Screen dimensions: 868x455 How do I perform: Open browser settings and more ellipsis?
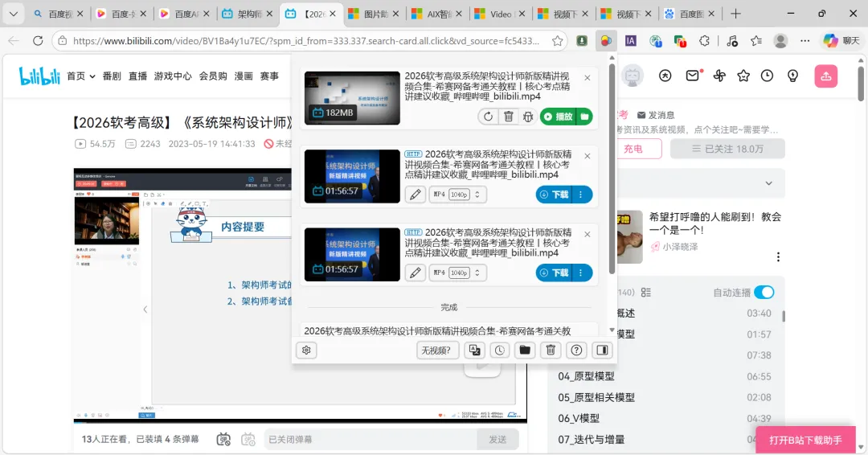pyautogui.click(x=805, y=40)
